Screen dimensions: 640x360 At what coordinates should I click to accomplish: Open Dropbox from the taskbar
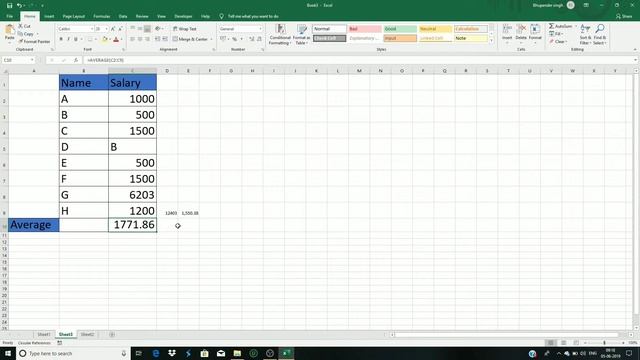[x=172, y=353]
